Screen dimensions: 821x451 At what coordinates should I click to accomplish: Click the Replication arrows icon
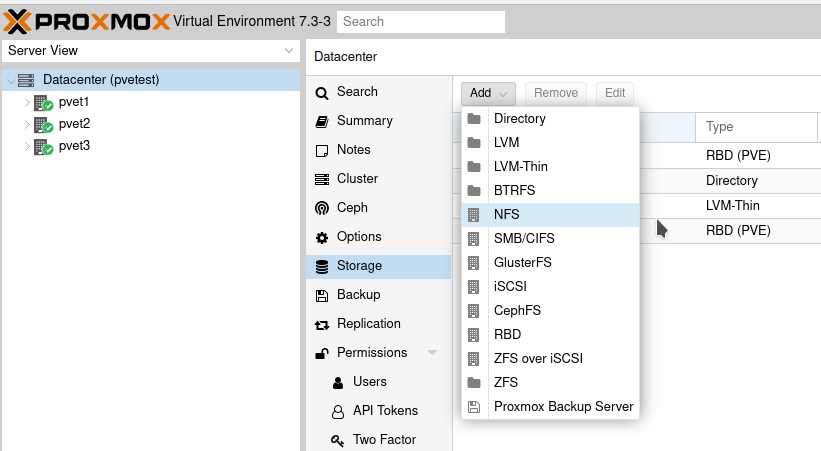click(x=321, y=324)
